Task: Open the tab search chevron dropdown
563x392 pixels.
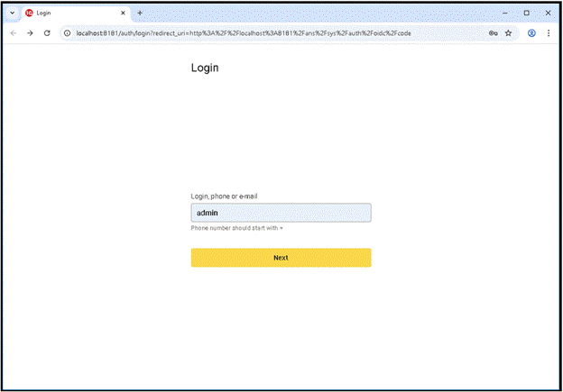Action: 12,14
